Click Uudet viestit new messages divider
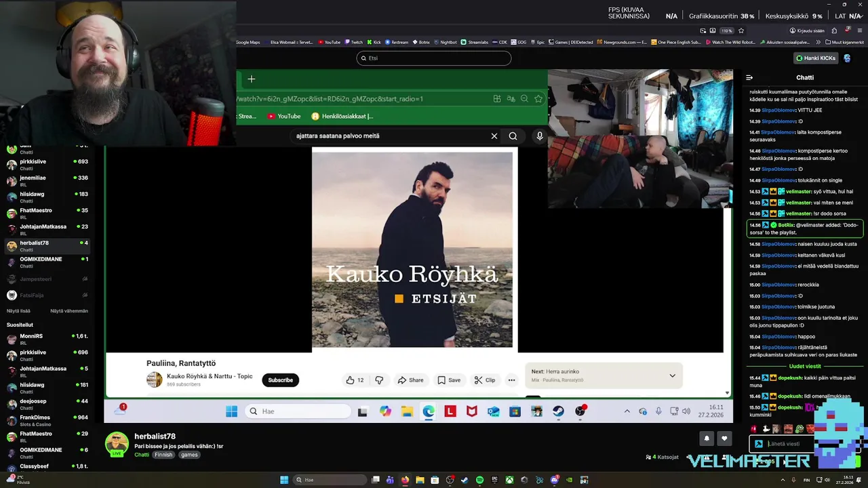The width and height of the screenshot is (868, 488). pyautogui.click(x=804, y=367)
